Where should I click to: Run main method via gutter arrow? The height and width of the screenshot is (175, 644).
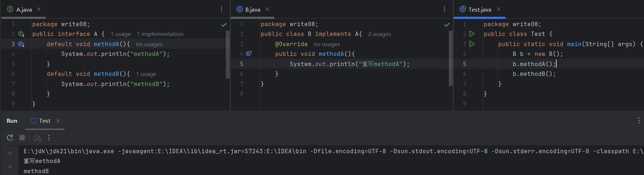[x=472, y=44]
